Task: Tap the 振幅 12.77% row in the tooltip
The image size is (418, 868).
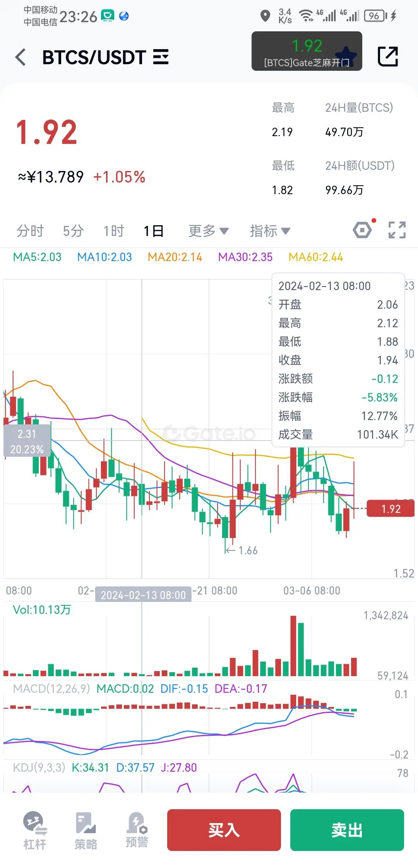Action: coord(338,416)
